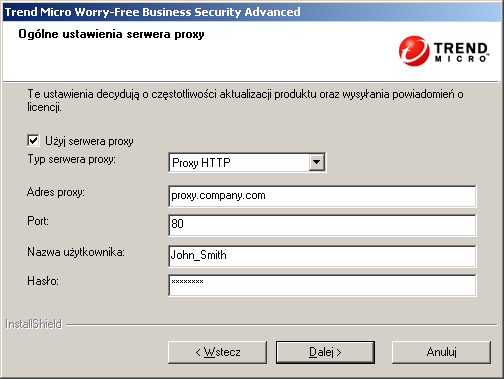The image size is (504, 379).
Task: Focus the Port field containing 80
Action: (322, 225)
